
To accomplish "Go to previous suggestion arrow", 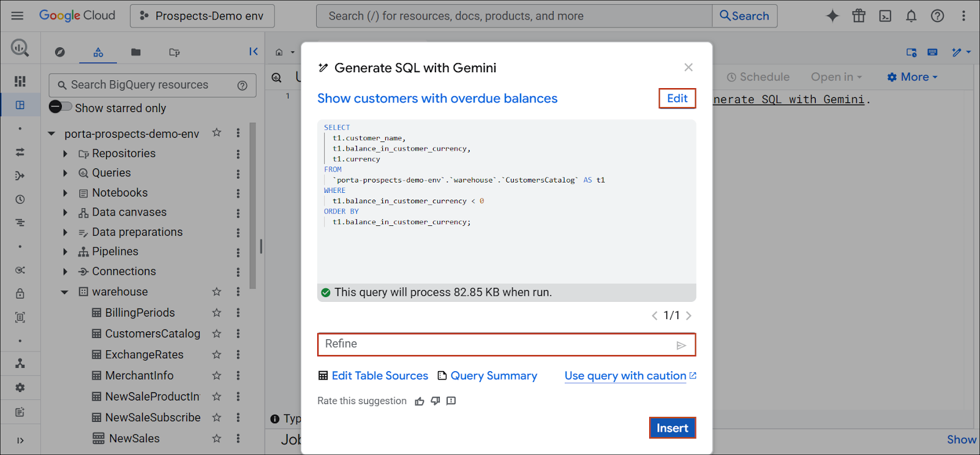I will (x=654, y=316).
